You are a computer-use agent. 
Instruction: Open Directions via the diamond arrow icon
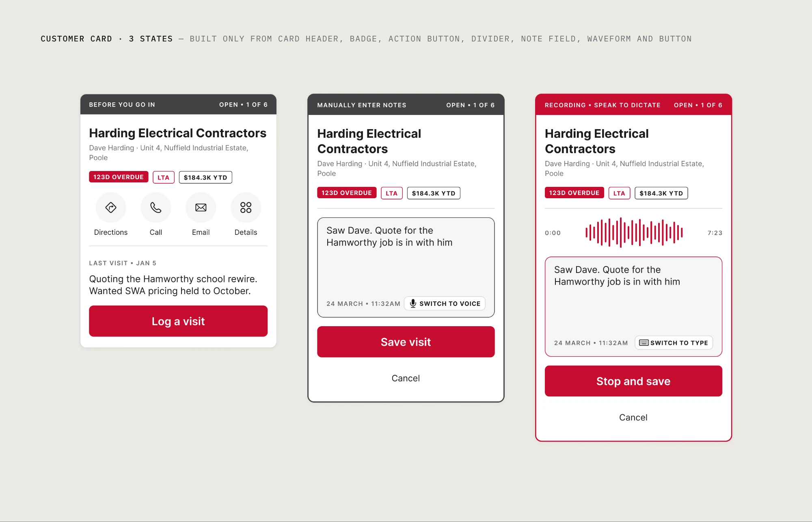111,208
